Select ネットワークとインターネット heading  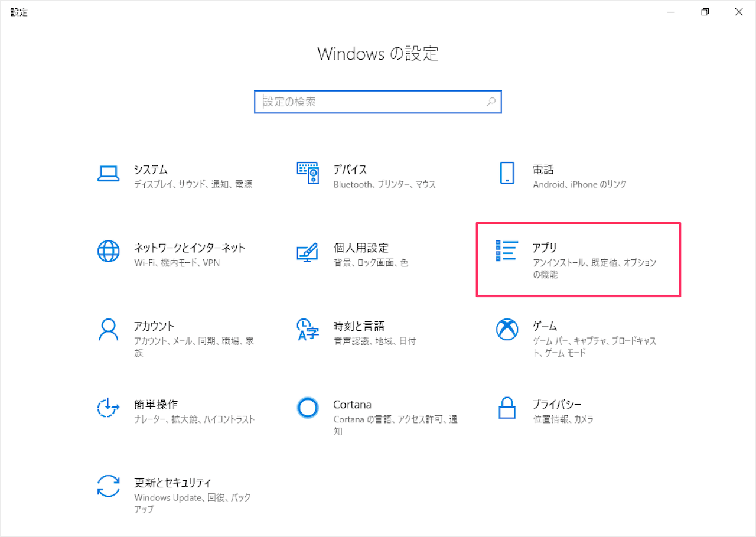(190, 248)
